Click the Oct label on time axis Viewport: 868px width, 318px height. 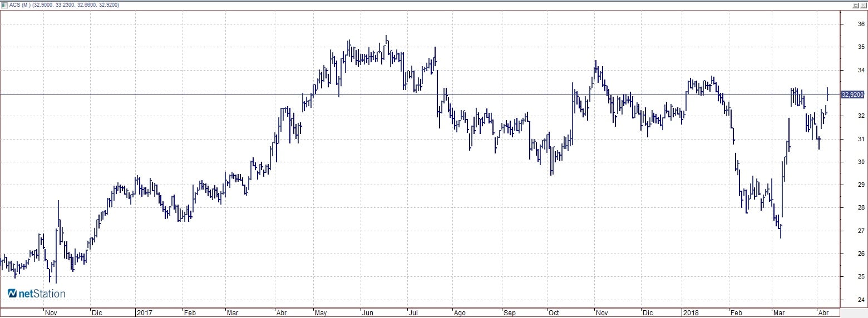pos(553,313)
